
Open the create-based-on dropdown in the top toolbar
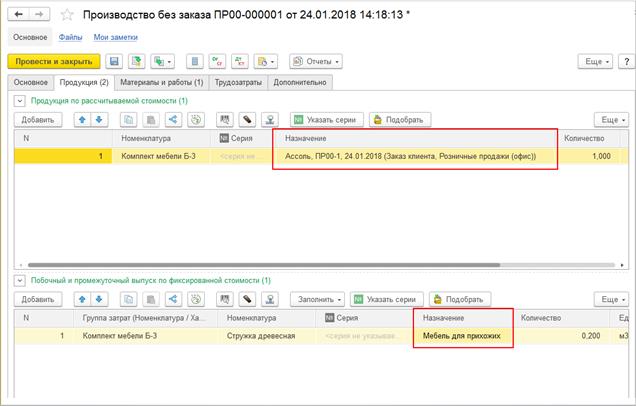tap(163, 62)
